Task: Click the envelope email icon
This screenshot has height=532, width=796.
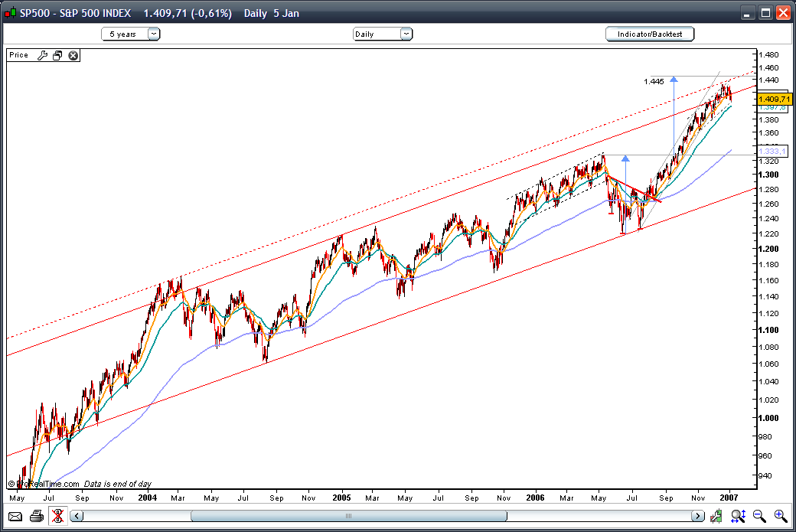Action: pyautogui.click(x=16, y=516)
